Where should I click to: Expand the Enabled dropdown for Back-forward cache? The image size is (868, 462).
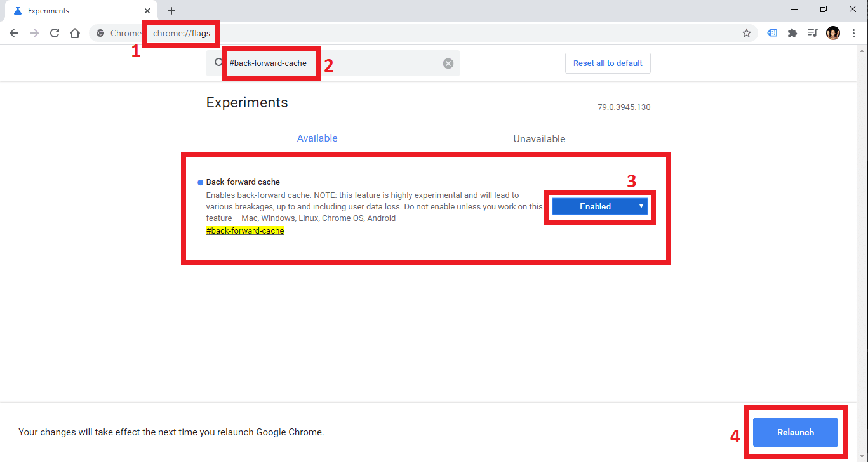(599, 206)
